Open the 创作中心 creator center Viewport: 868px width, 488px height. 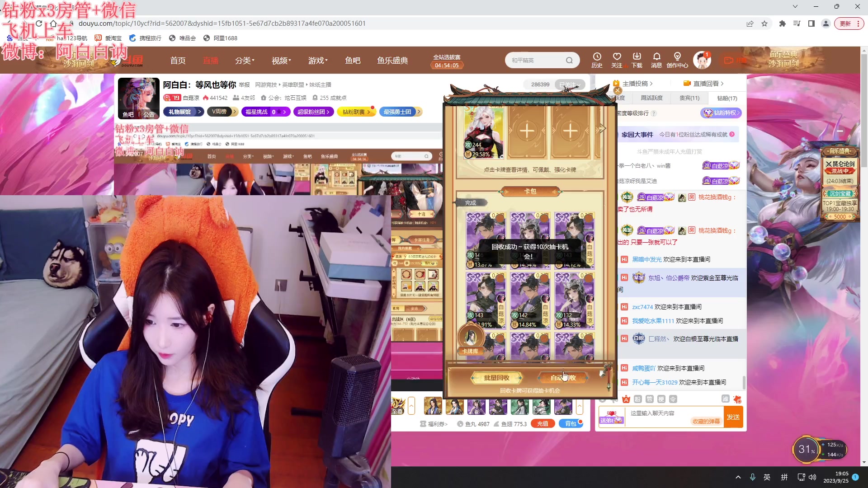[x=677, y=60]
